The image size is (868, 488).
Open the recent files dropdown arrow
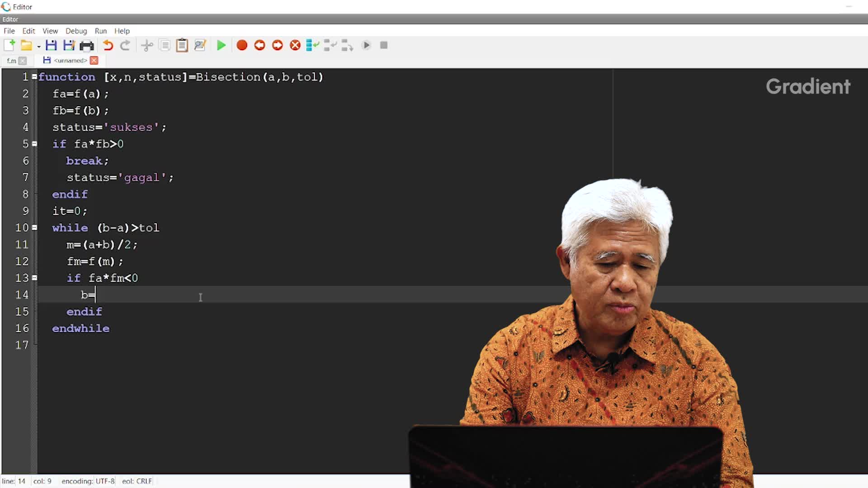pos(39,47)
